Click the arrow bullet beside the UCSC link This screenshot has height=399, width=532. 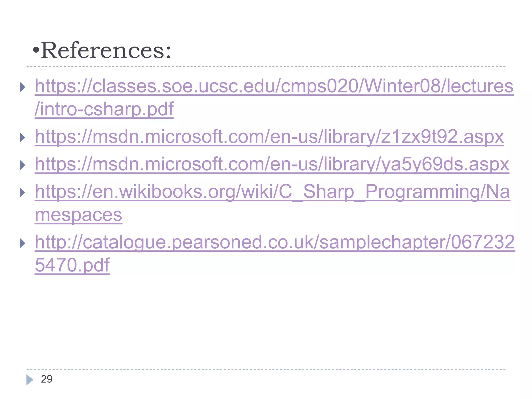coord(23,87)
